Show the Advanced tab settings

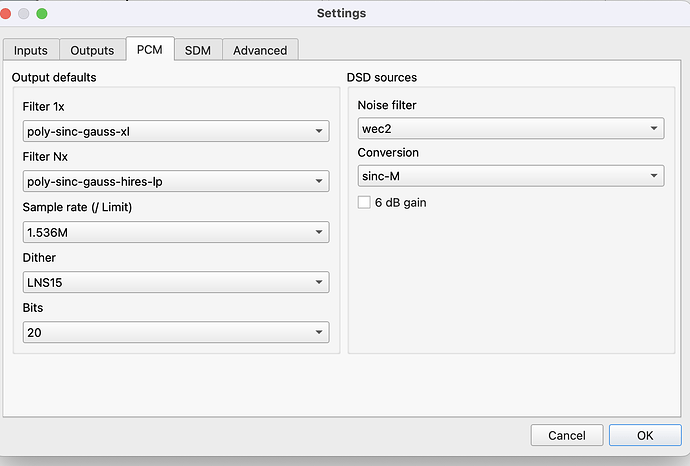click(x=259, y=50)
